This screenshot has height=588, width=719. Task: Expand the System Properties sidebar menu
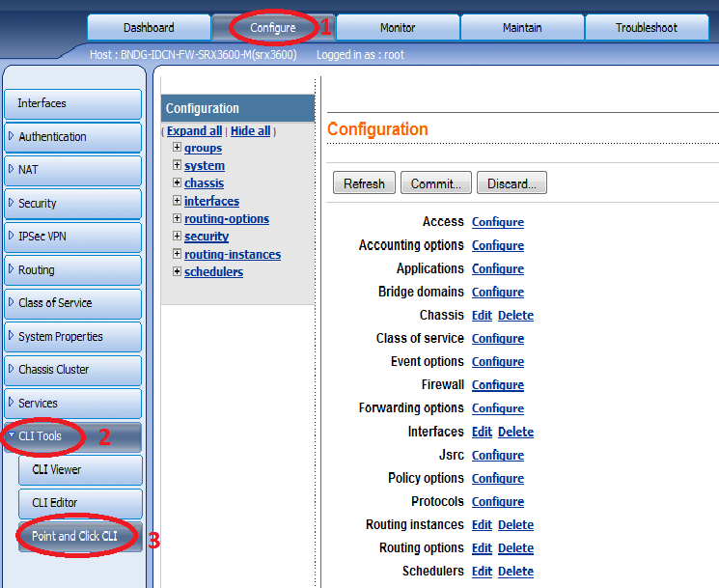(73, 336)
